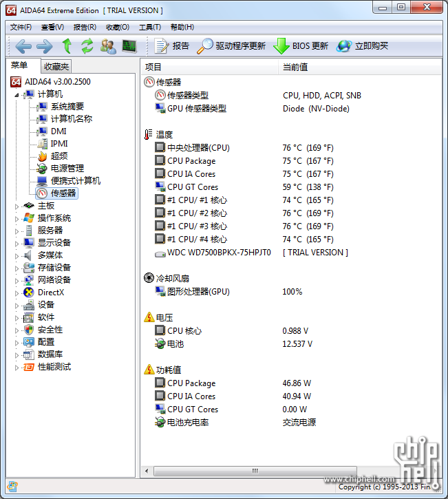Screen dimensions: 448x499
Task: Expand the 多媒体 node
Action: (x=17, y=256)
